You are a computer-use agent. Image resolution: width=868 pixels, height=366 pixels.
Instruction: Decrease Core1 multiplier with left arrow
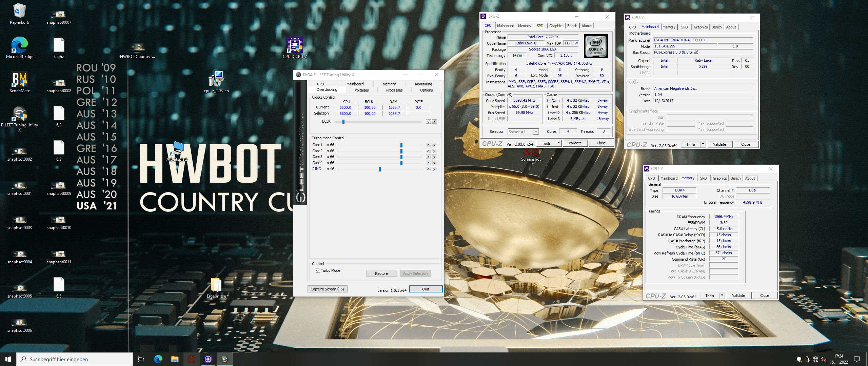click(428, 145)
